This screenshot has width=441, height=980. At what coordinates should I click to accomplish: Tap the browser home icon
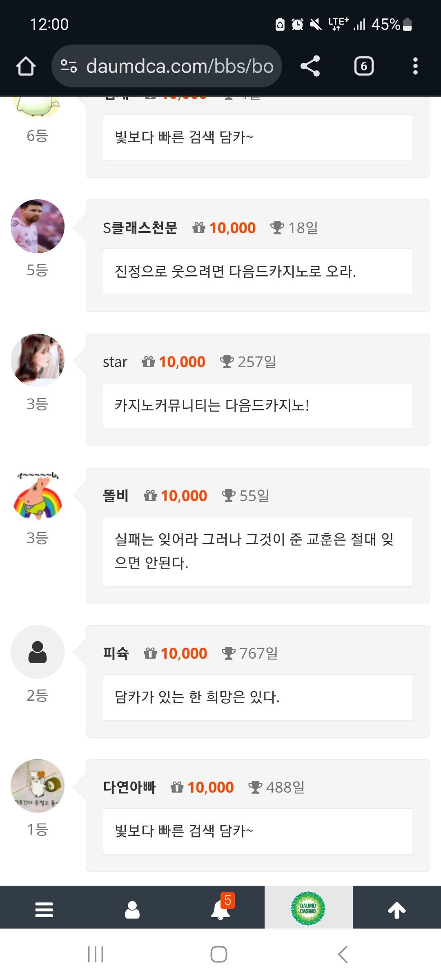26,66
